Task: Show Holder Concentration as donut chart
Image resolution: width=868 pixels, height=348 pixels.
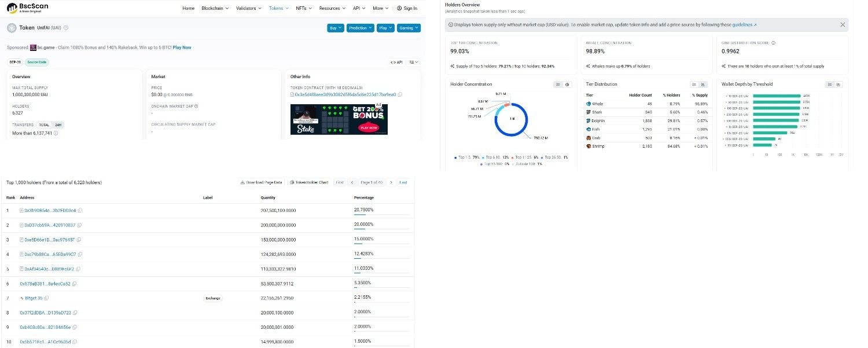Action: [567, 85]
